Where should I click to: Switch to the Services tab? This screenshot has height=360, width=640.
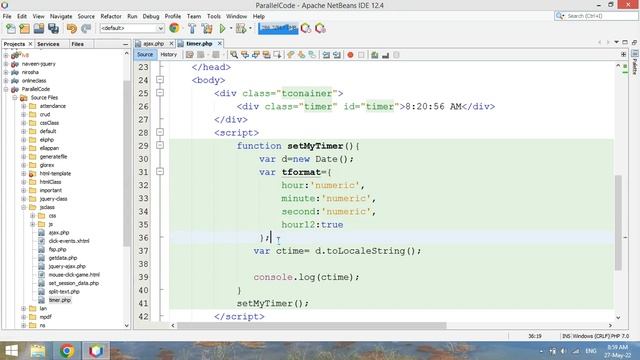pos(48,44)
